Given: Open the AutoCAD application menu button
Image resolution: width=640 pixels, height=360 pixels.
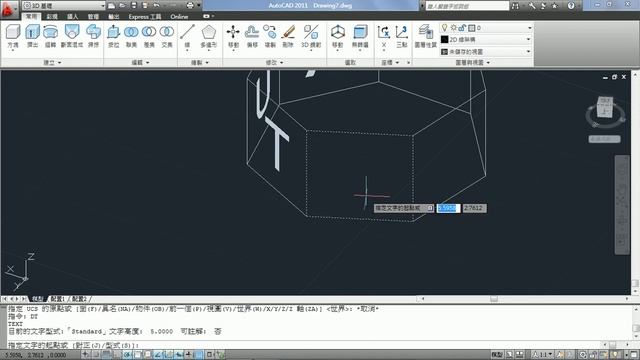Looking at the screenshot, I should [x=8, y=9].
